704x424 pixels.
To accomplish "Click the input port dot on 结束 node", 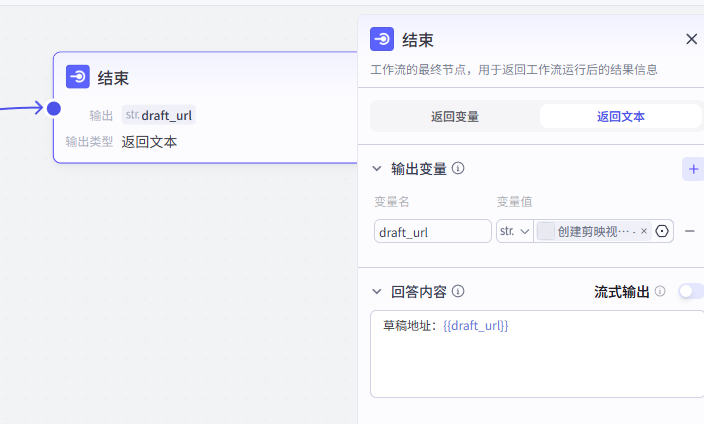I will (x=54, y=108).
